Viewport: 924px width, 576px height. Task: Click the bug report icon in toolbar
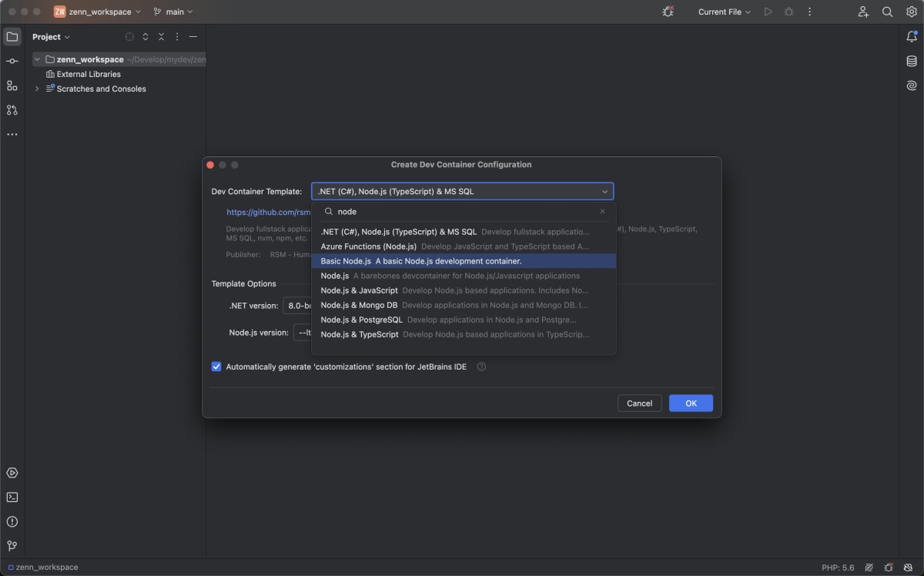668,12
